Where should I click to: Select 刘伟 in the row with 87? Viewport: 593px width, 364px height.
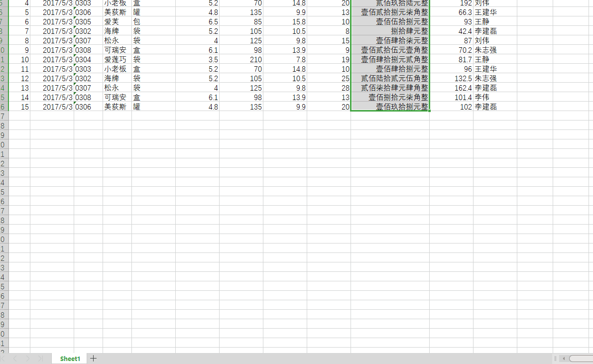pyautogui.click(x=495, y=40)
